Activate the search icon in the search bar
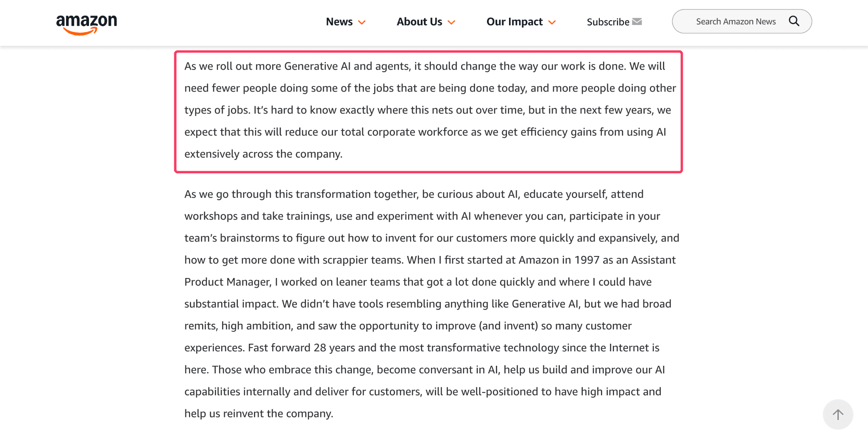This screenshot has height=445, width=868. point(793,21)
